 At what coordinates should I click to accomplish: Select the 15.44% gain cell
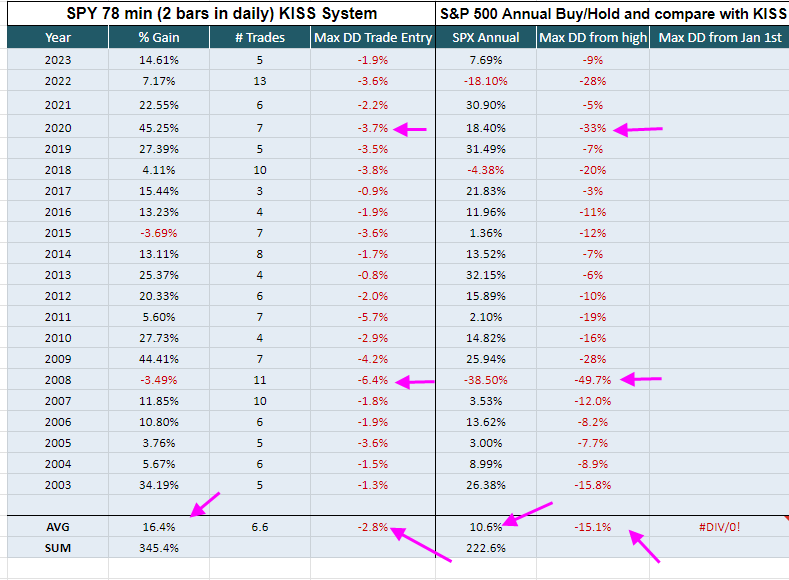[159, 191]
